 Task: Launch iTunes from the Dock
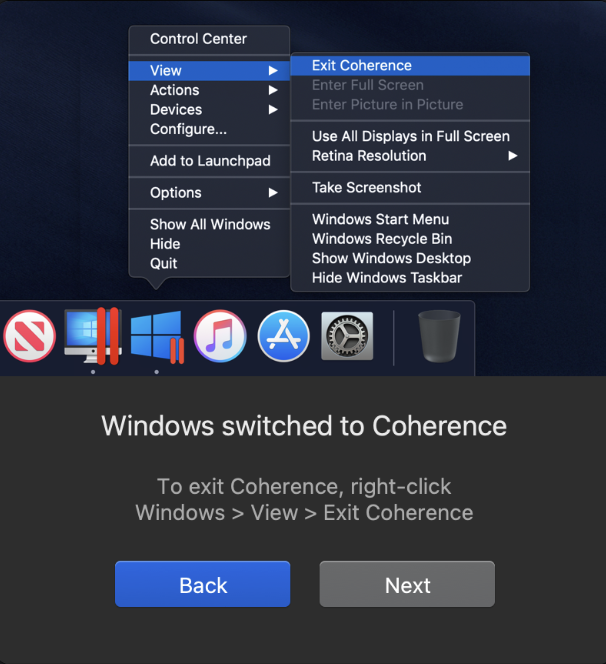[220, 336]
